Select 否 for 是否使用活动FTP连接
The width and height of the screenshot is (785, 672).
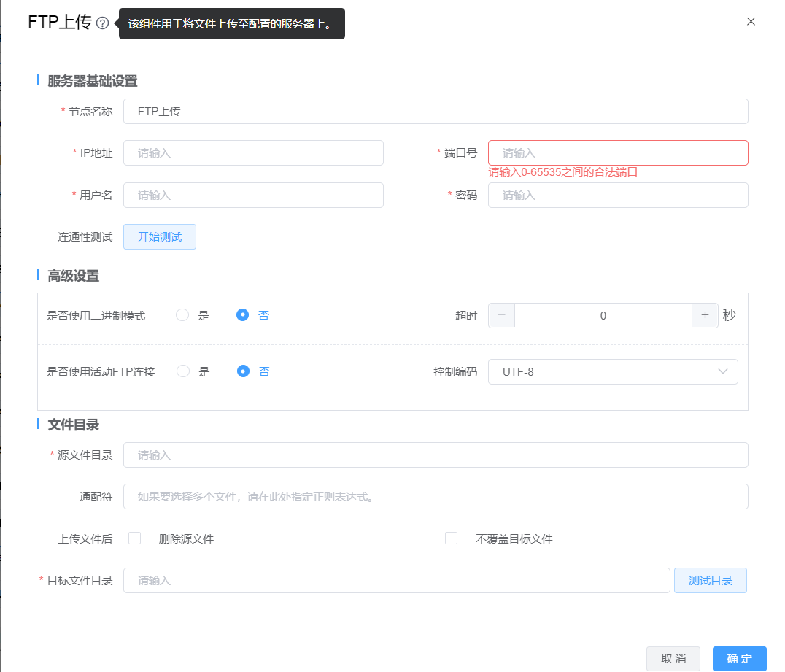coord(244,371)
